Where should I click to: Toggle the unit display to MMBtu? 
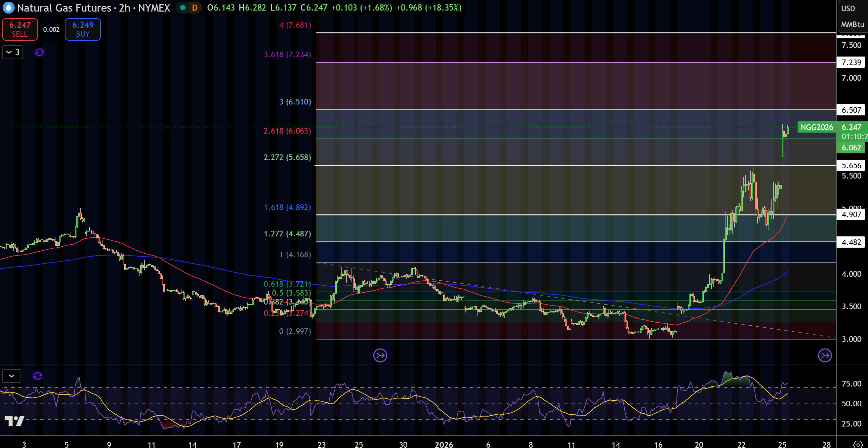point(852,24)
